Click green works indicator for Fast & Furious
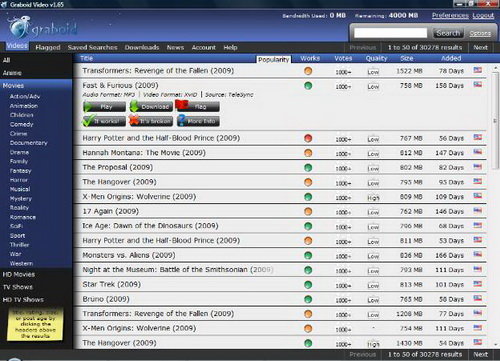500x361 pixels. point(308,86)
